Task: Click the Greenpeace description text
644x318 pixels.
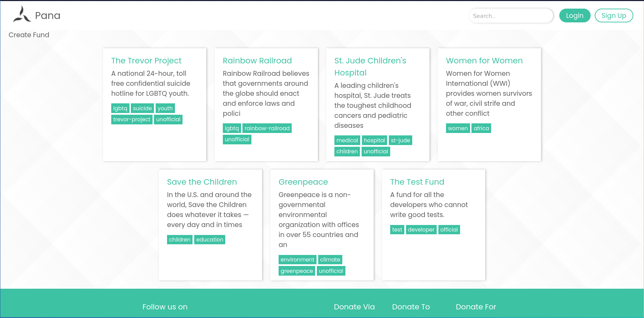Action: [319, 220]
